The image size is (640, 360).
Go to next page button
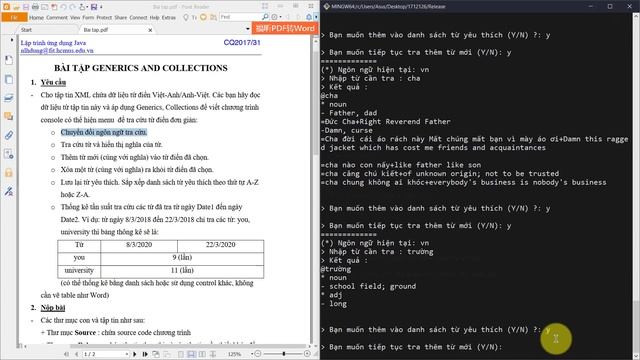135,354
